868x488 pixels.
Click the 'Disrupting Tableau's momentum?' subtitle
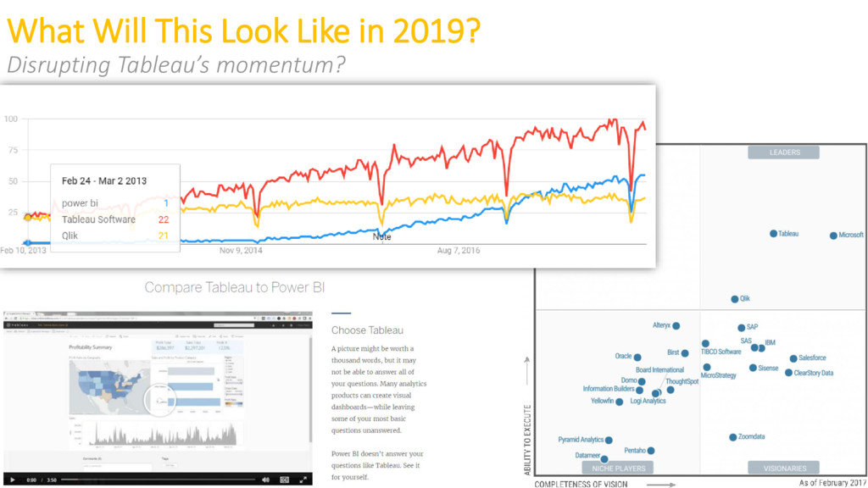(x=176, y=64)
